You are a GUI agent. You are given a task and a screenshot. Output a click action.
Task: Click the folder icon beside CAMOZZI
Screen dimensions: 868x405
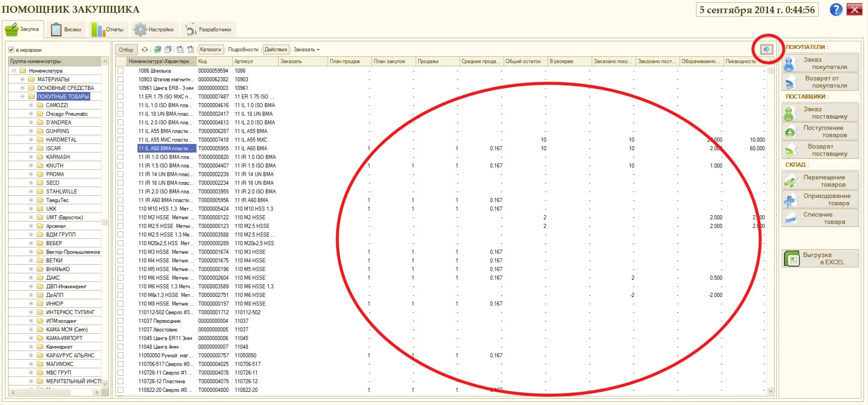(40, 105)
